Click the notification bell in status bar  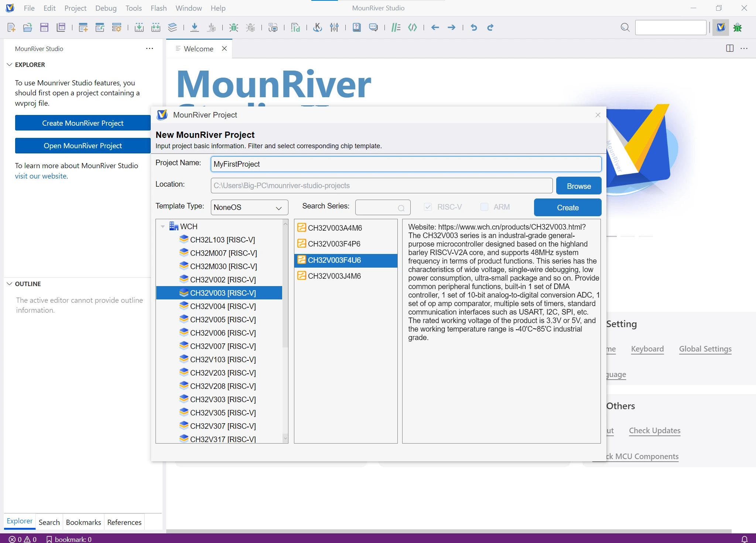click(745, 539)
